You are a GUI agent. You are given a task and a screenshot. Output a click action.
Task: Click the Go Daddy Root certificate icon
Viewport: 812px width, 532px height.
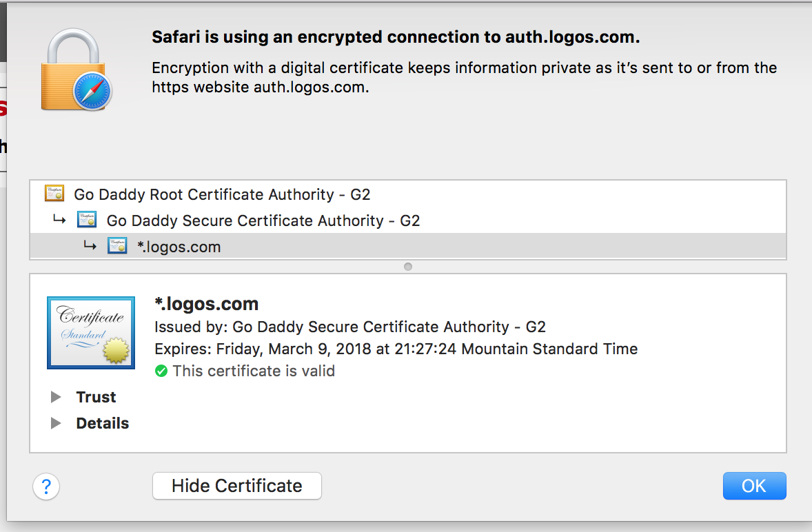click(54, 193)
